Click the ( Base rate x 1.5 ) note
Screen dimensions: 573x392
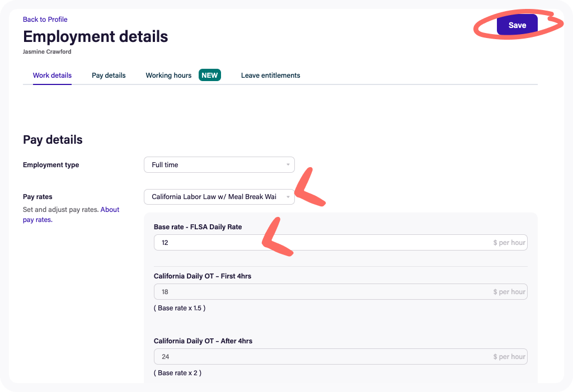[180, 308]
